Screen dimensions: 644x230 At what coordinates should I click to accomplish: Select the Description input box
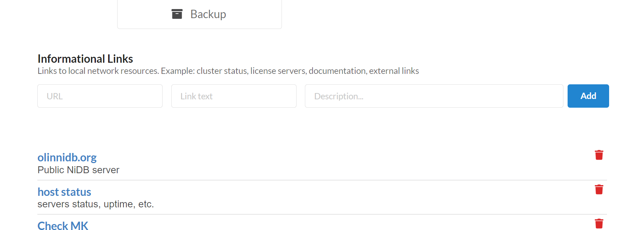click(x=434, y=96)
